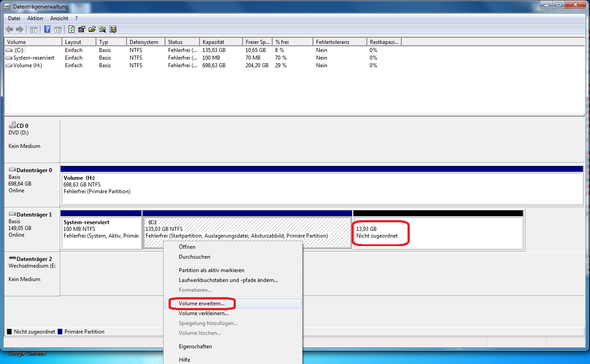The height and width of the screenshot is (364, 590).
Task: Click the Dateisystem column header
Action: (x=145, y=42)
